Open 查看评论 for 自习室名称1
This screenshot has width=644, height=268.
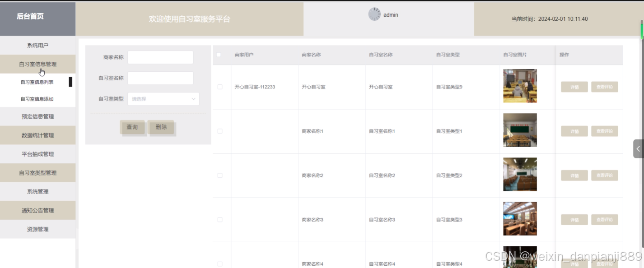coord(605,131)
